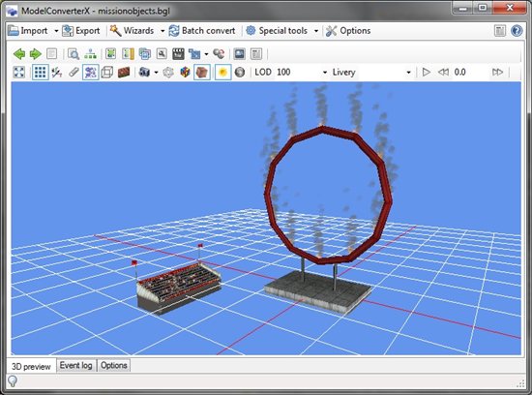Click the zoom-to-fit arrows icon
This screenshot has height=395, width=532.
point(19,72)
